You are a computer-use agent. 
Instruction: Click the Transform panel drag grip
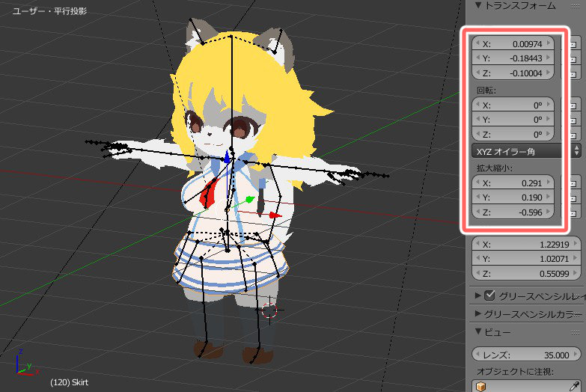[x=577, y=5]
